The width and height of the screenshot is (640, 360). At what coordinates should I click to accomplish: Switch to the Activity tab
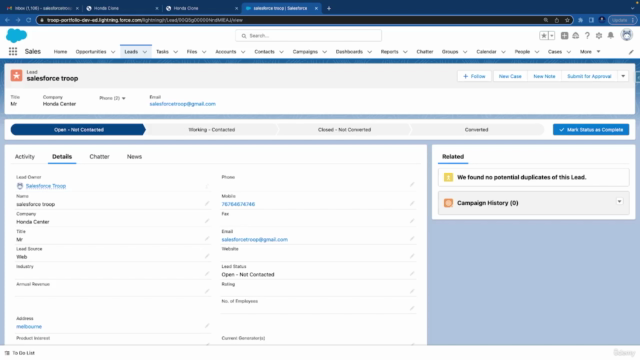point(25,156)
